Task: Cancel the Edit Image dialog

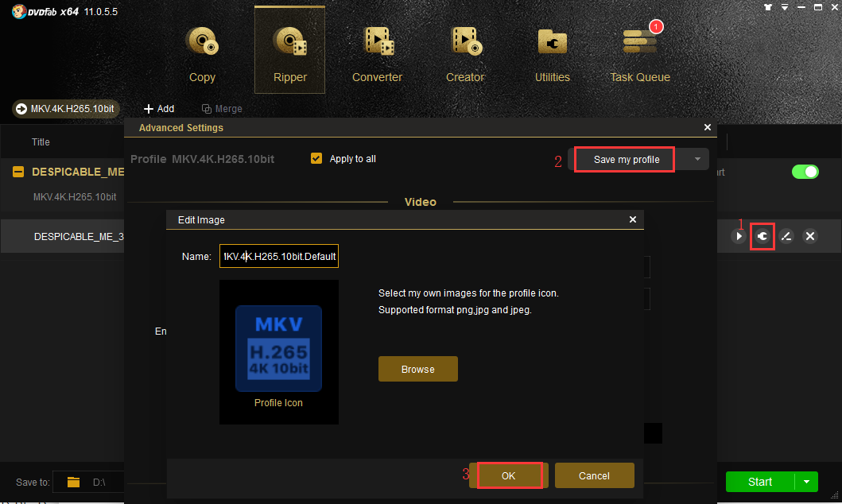Action: (x=594, y=475)
